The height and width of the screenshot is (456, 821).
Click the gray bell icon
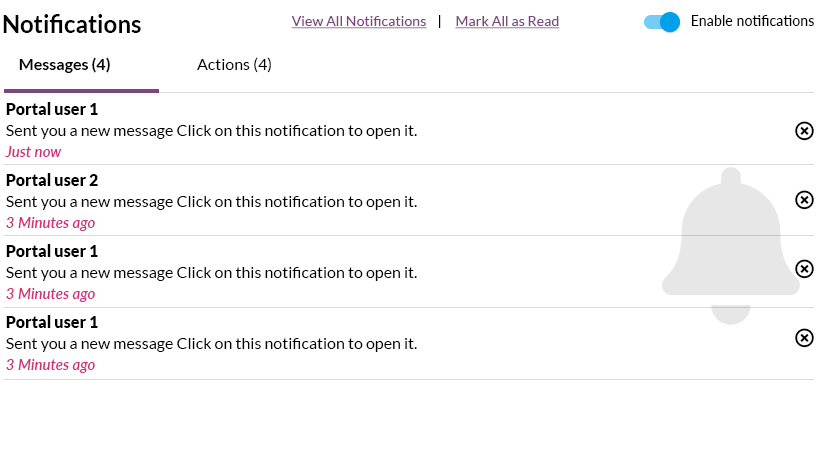(x=730, y=246)
